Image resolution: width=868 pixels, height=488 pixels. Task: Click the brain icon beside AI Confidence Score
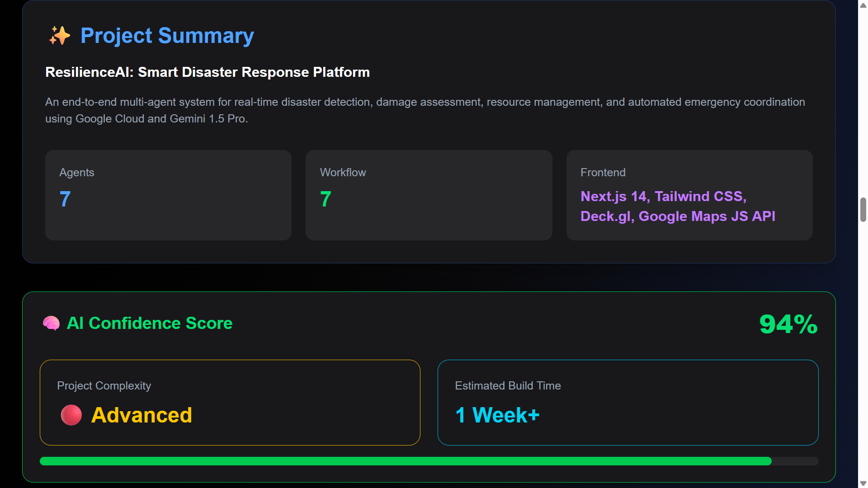[x=51, y=324]
